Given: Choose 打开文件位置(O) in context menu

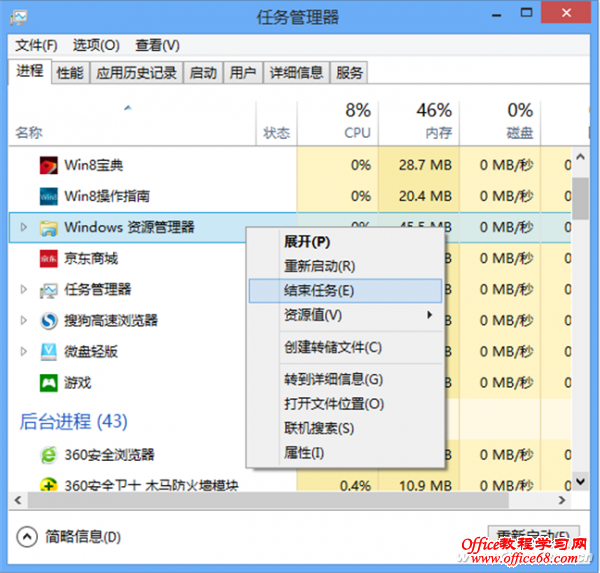Looking at the screenshot, I should pyautogui.click(x=345, y=404).
